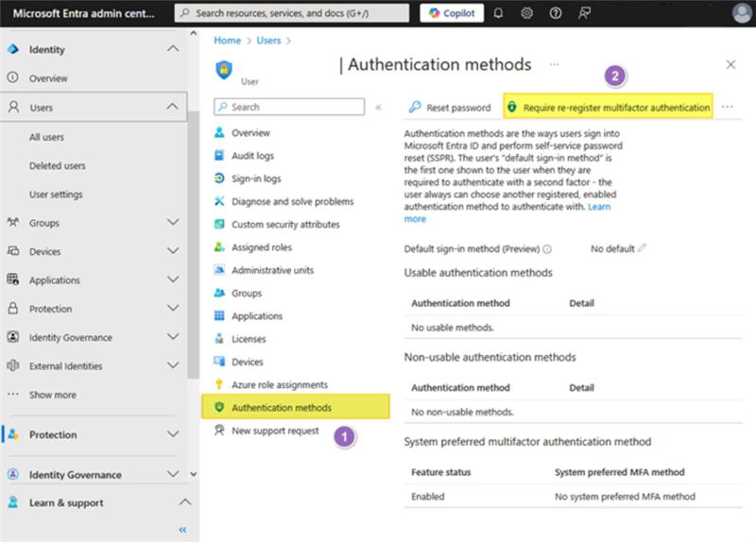The width and height of the screenshot is (756, 542).
Task: Open Sign-in logs
Action: 256,178
